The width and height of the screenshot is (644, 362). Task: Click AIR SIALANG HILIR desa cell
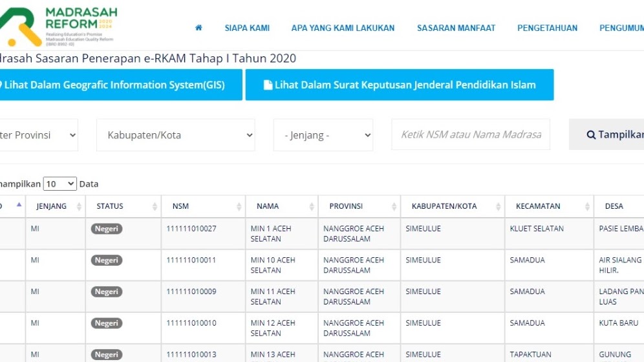[x=620, y=265]
